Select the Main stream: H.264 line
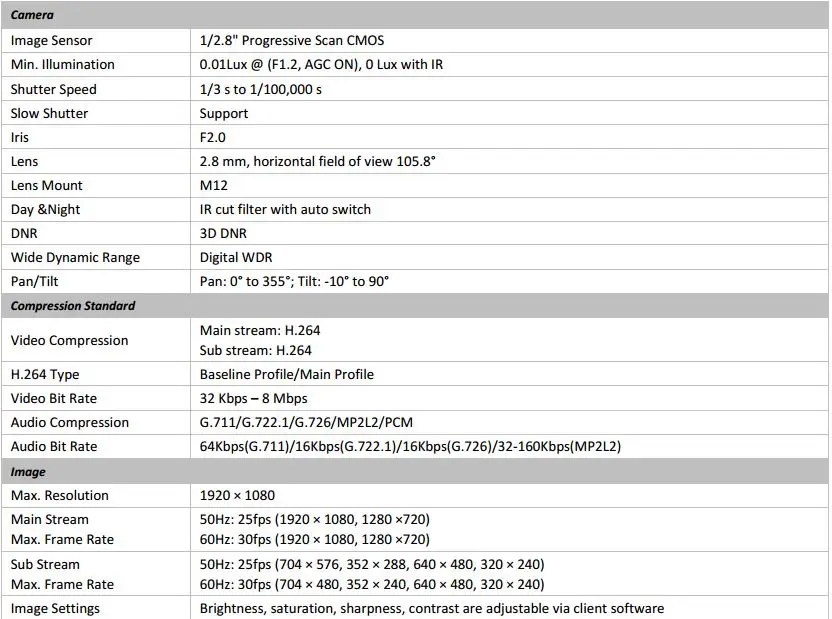The width and height of the screenshot is (832, 619). [x=260, y=330]
